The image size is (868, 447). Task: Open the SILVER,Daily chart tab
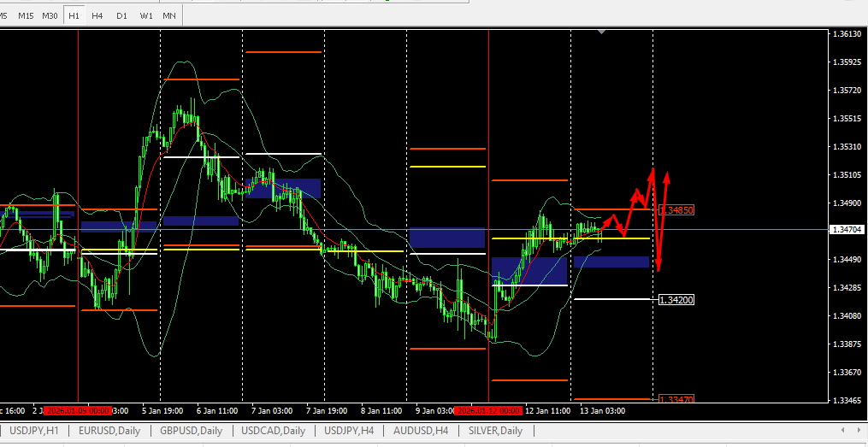(x=495, y=431)
